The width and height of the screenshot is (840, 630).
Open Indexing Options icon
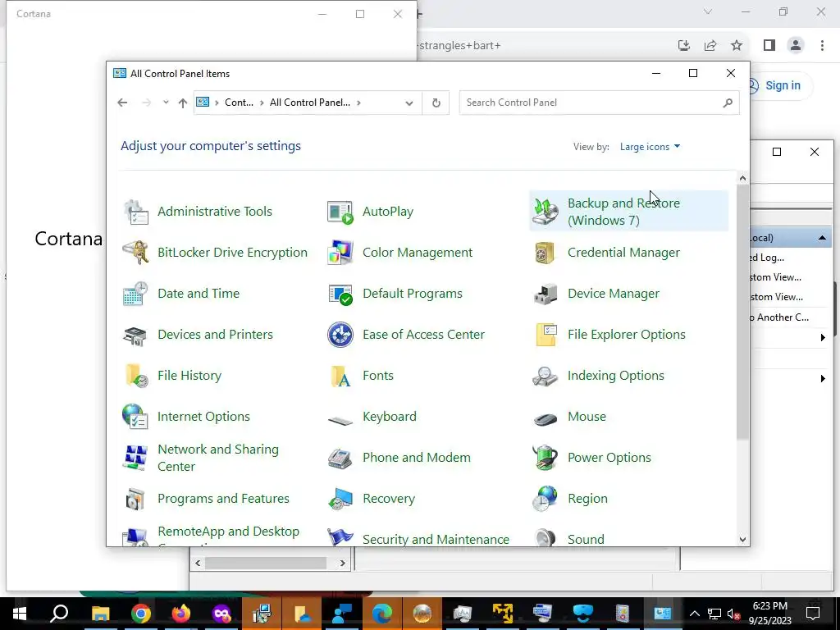point(546,376)
